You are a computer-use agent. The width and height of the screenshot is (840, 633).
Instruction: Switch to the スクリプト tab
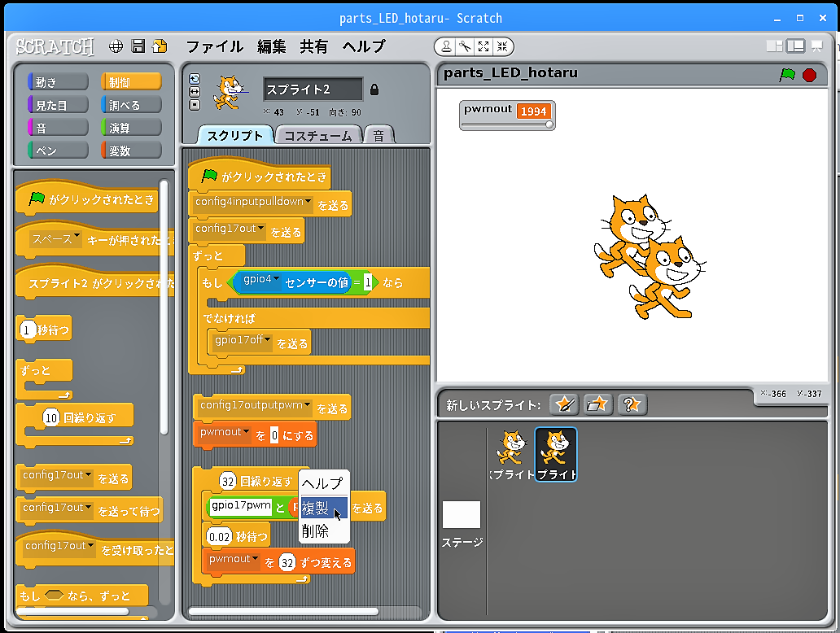pyautogui.click(x=235, y=136)
